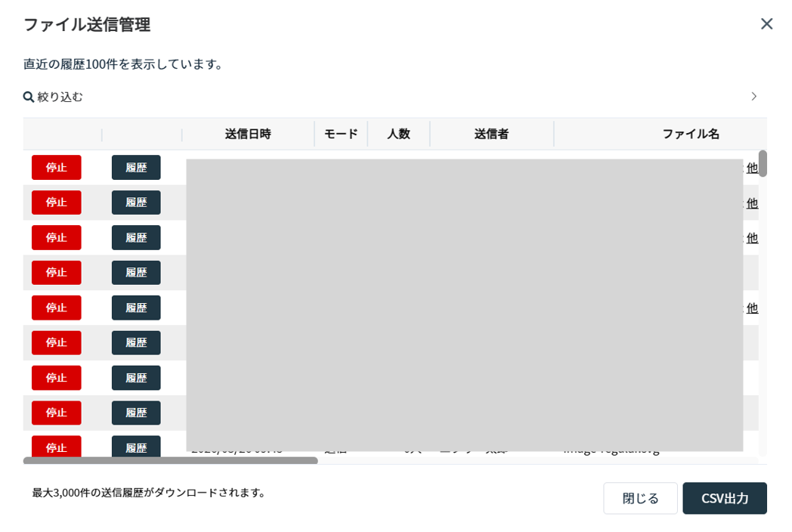Click the magnifier icon beside 絞り込む
Screen dimensions: 792x532
click(x=29, y=97)
